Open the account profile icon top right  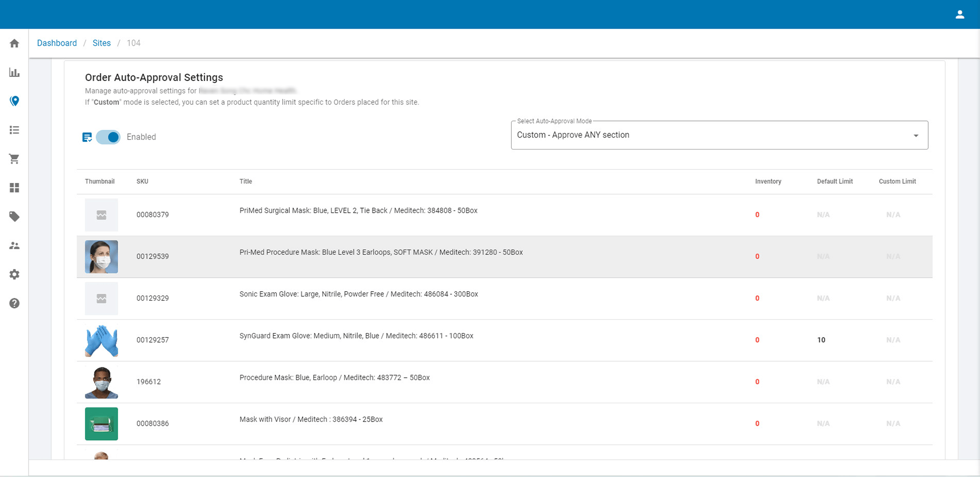click(960, 14)
